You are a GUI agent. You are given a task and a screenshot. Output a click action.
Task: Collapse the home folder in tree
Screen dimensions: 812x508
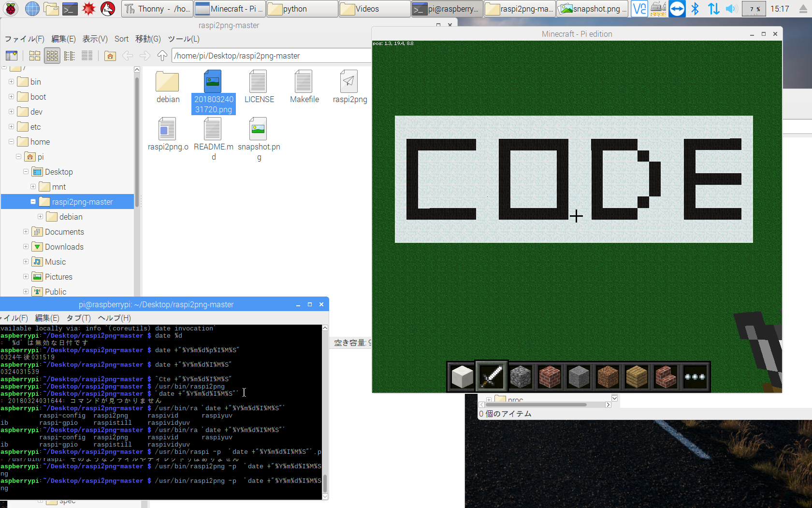[x=11, y=142]
